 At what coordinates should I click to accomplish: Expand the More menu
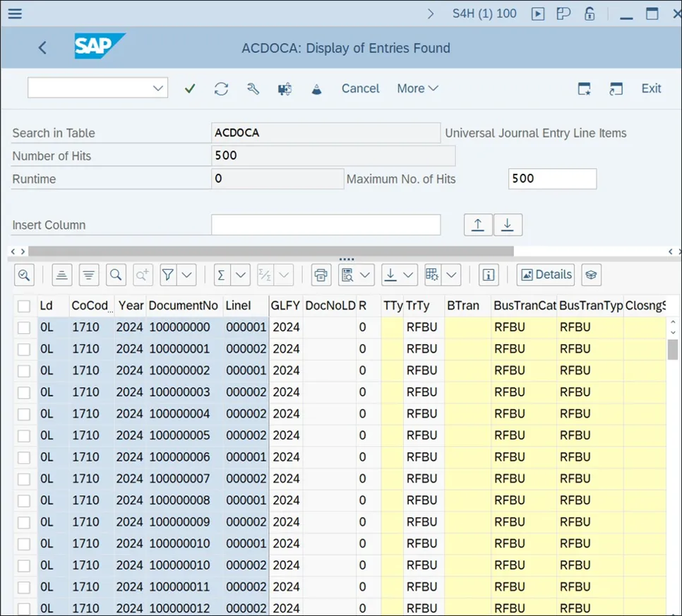[417, 88]
